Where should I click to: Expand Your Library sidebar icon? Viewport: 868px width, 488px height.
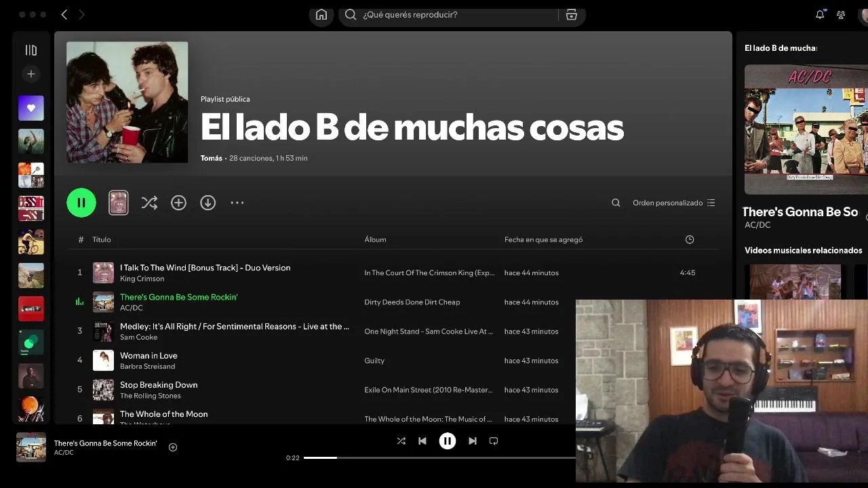31,50
